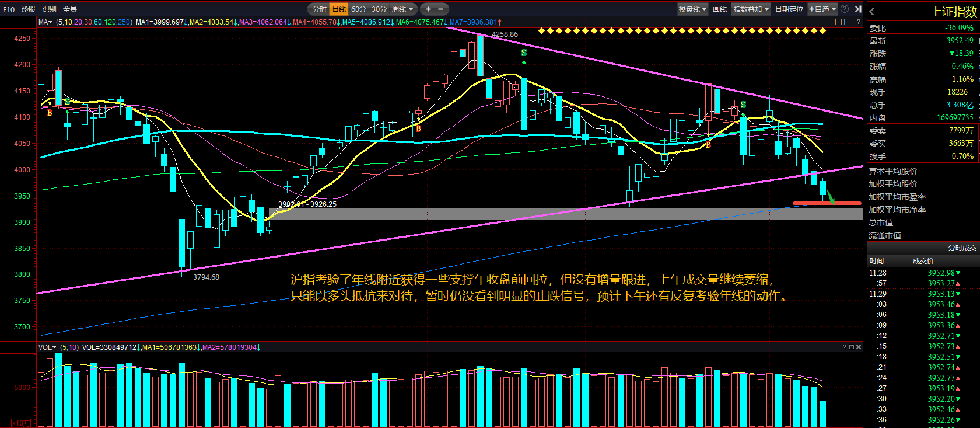Open 指数叠加 overlay dropdown
The image size is (980, 428).
[751, 9]
